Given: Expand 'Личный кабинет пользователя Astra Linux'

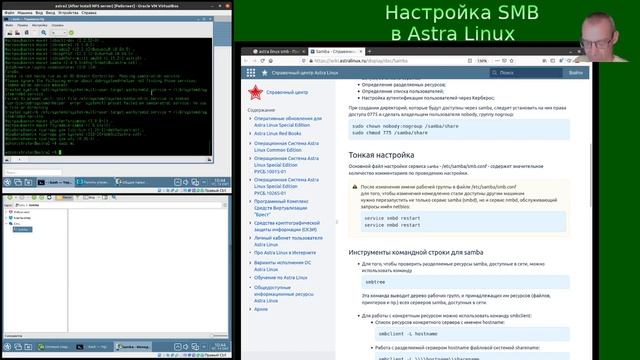Looking at the screenshot, I should 250,238.
